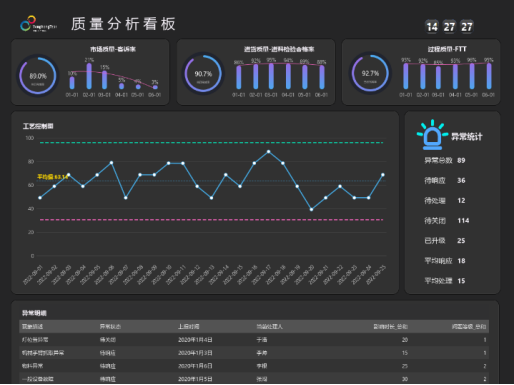Select the 92.7% circular gauge
Screen dimensions: 514x385
[x=370, y=73]
